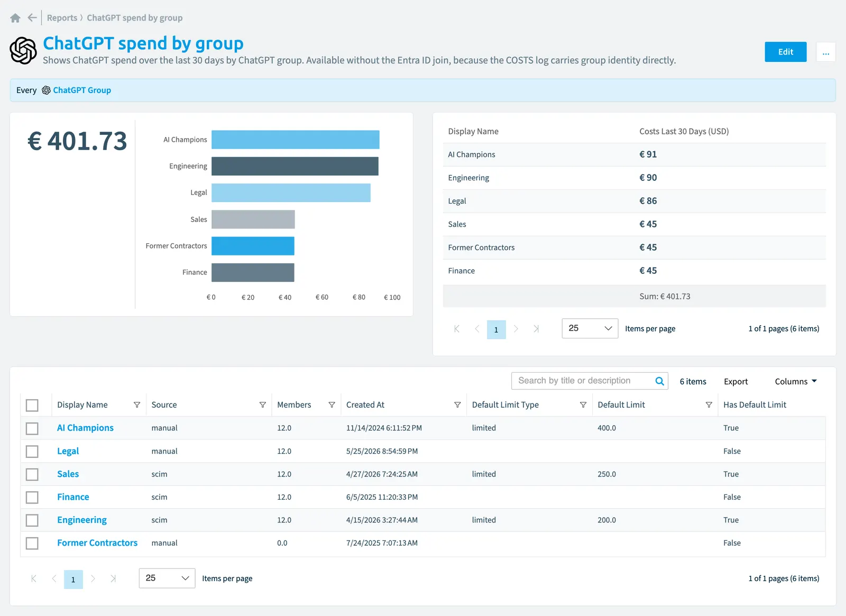Click the Sales bar in chart
The height and width of the screenshot is (616, 846).
(x=253, y=219)
